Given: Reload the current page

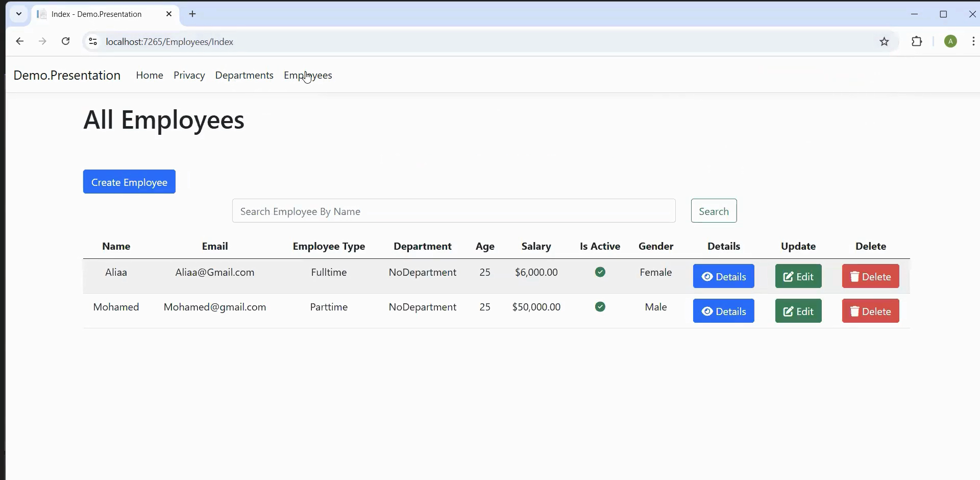Looking at the screenshot, I should point(65,41).
